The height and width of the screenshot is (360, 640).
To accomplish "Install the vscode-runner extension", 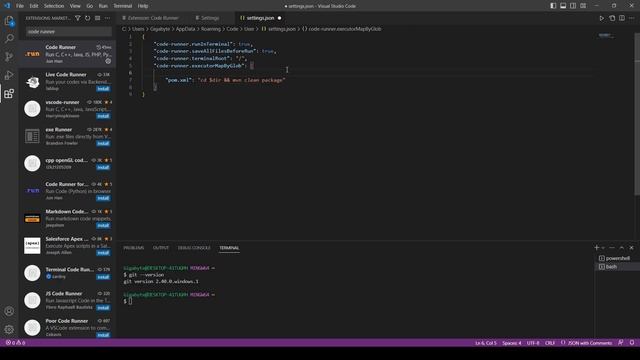I will pos(103,116).
